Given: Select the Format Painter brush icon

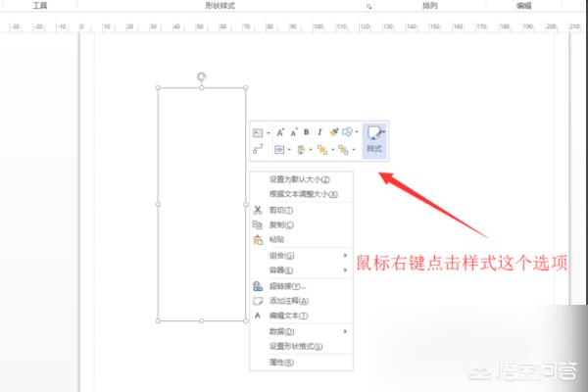Looking at the screenshot, I should coord(333,131).
